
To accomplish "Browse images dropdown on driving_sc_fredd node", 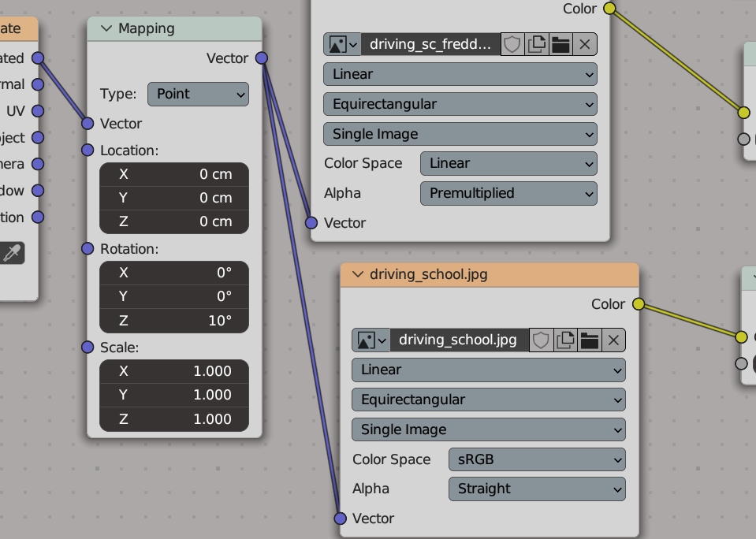I will coord(342,44).
